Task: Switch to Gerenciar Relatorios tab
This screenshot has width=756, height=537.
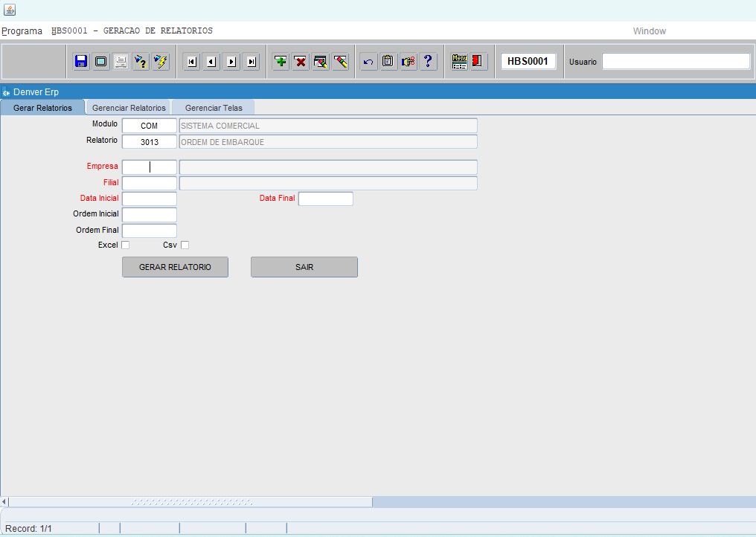Action: tap(129, 108)
